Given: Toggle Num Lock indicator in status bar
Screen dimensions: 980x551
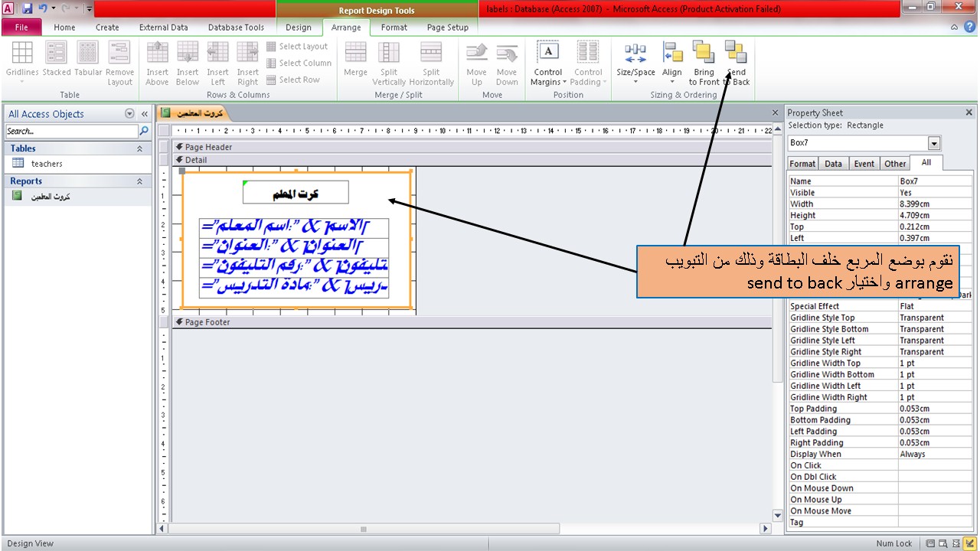Looking at the screenshot, I should 893,543.
